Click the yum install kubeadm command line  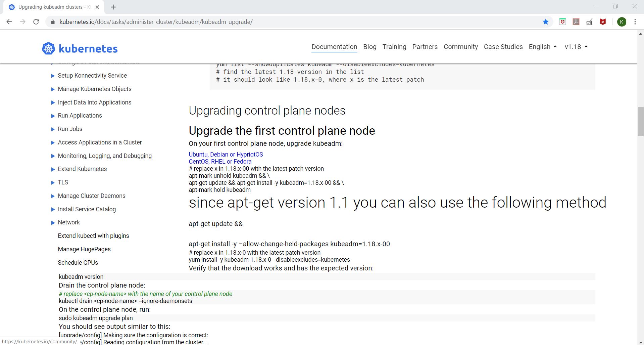point(269,260)
